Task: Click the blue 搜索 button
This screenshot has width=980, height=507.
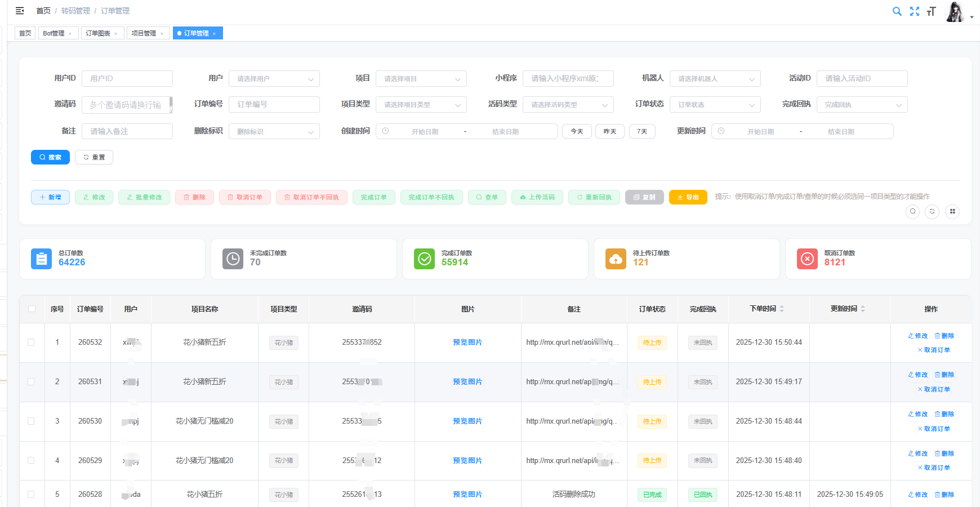Action: [x=50, y=157]
